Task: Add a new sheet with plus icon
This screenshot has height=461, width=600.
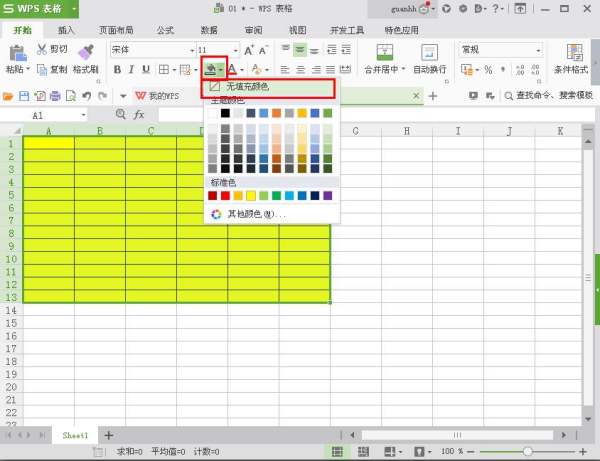Action: pyautogui.click(x=109, y=436)
